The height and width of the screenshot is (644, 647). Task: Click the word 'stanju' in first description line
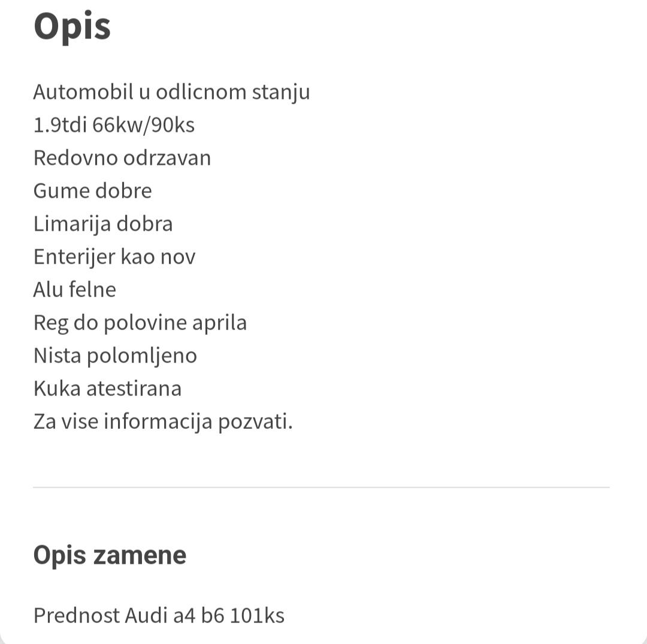click(281, 92)
